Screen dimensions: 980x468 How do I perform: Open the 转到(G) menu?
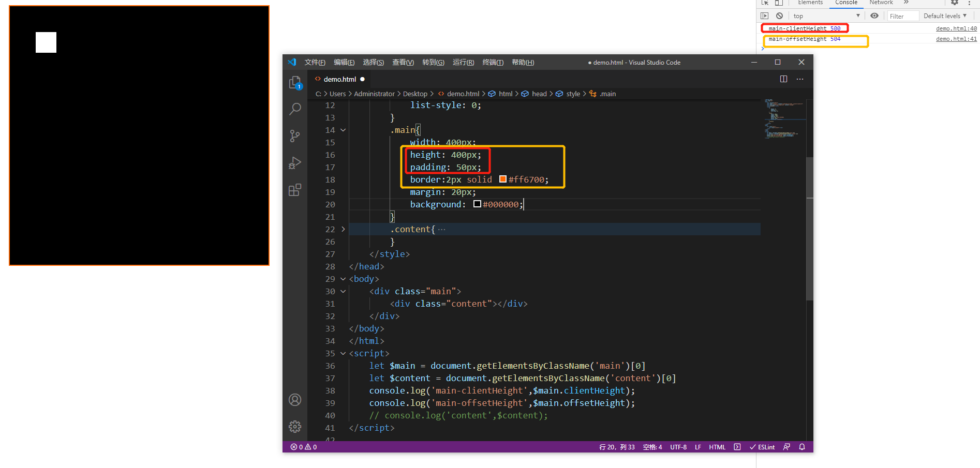pyautogui.click(x=433, y=62)
